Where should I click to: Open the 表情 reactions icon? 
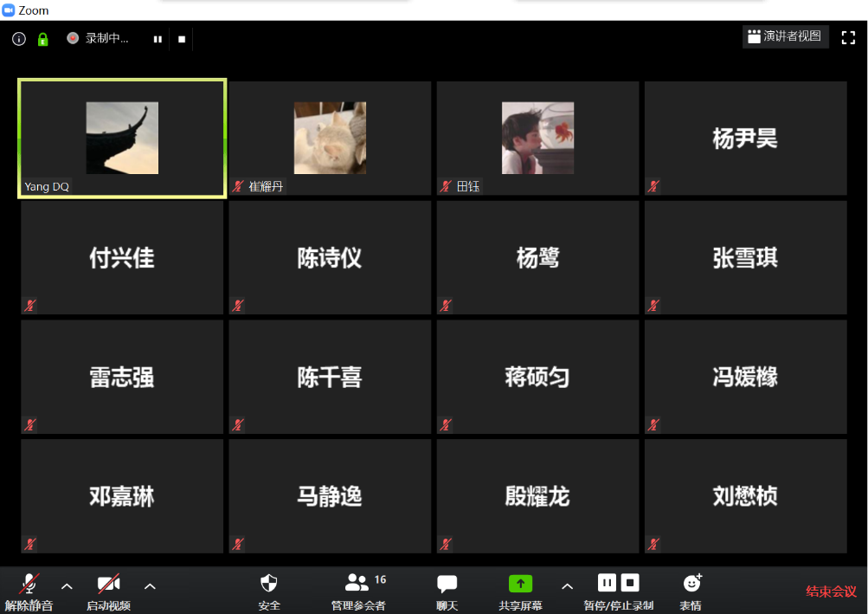pos(691,584)
